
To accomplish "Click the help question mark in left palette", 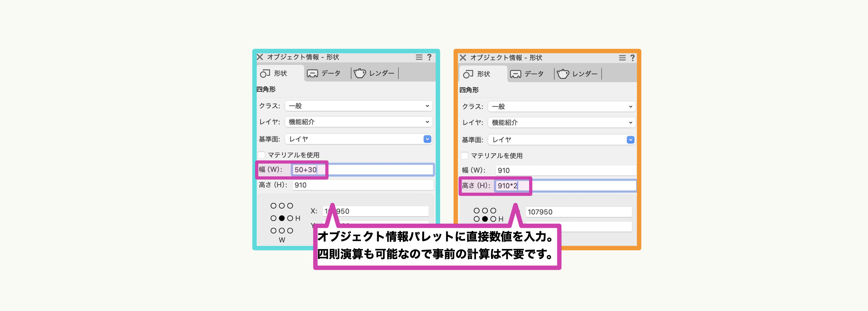I will [429, 57].
